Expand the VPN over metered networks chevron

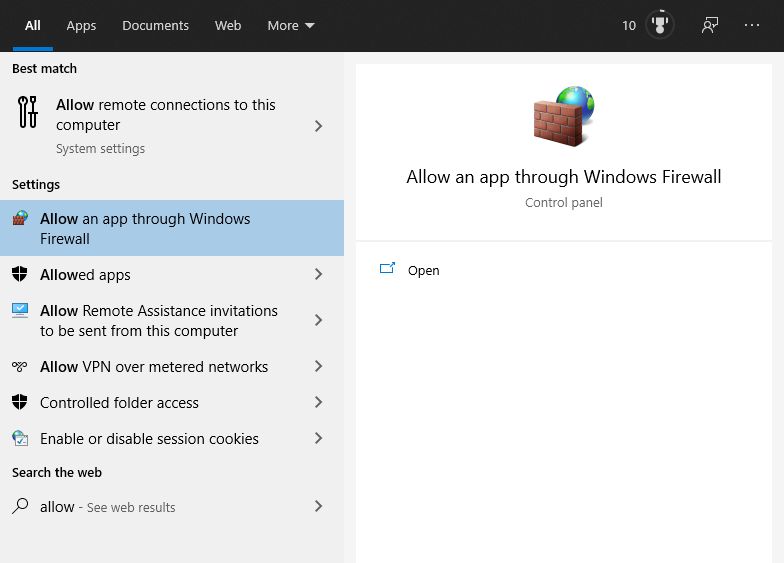[318, 366]
